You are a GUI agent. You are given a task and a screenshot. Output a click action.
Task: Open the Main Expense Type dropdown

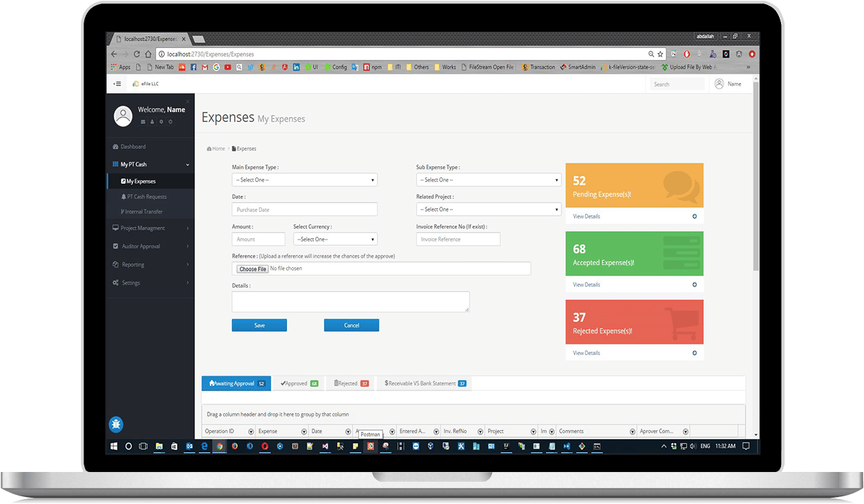[x=304, y=180]
